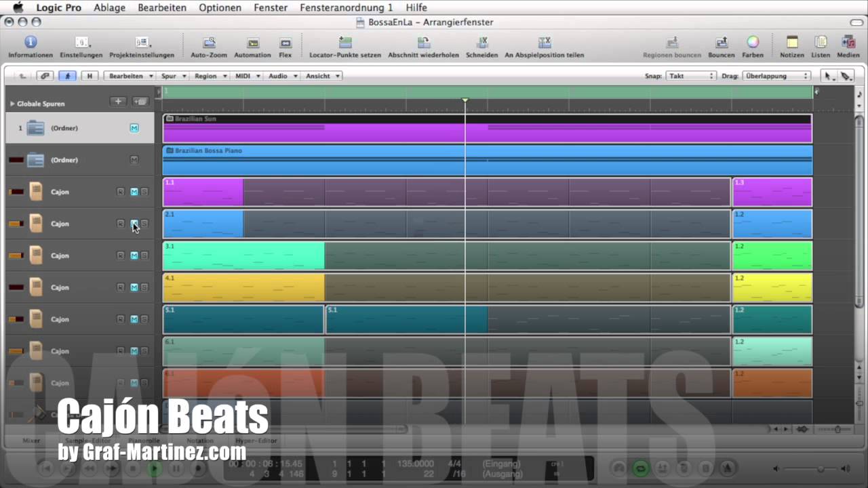Screen dimensions: 868x488
Task: Click the hierarchy-up arrow button
Action: (x=22, y=76)
